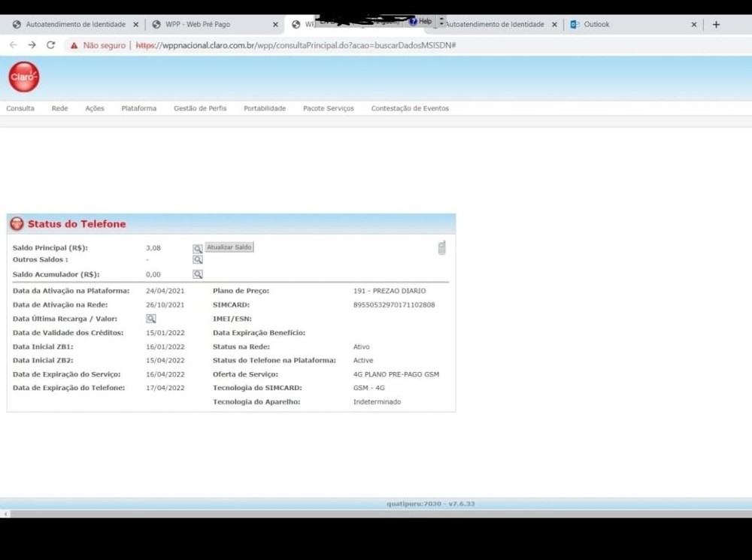View Data Última Recarga details magnifier

coord(150,319)
